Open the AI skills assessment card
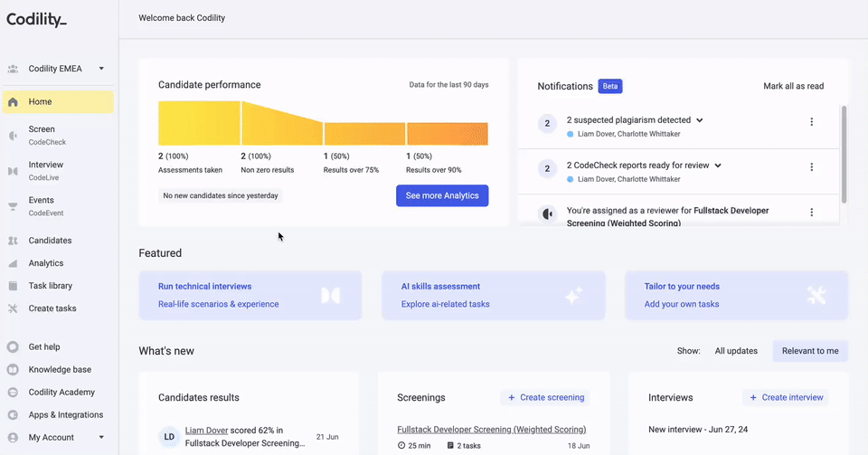Image resolution: width=868 pixels, height=455 pixels. tap(494, 296)
